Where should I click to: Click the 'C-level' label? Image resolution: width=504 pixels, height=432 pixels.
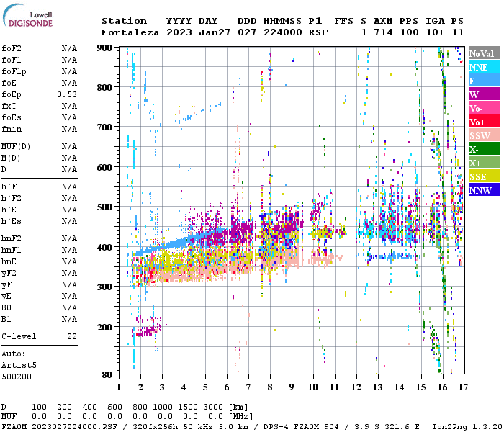tap(19, 336)
